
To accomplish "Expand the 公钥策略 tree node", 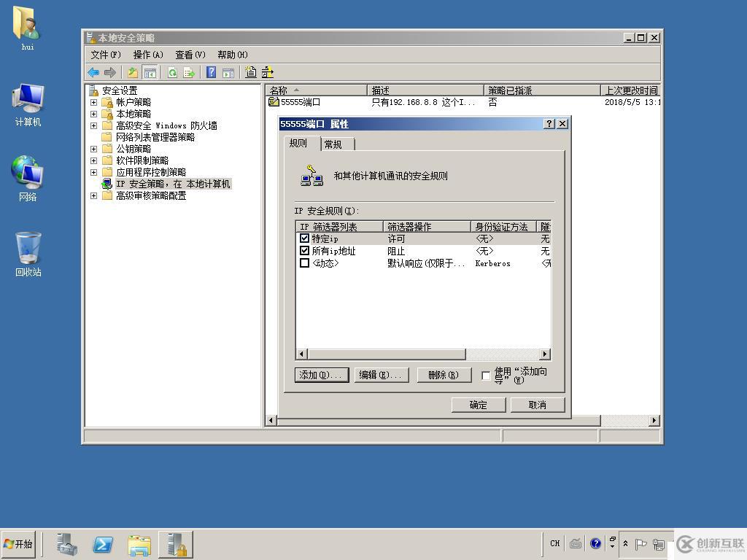I will pos(94,149).
